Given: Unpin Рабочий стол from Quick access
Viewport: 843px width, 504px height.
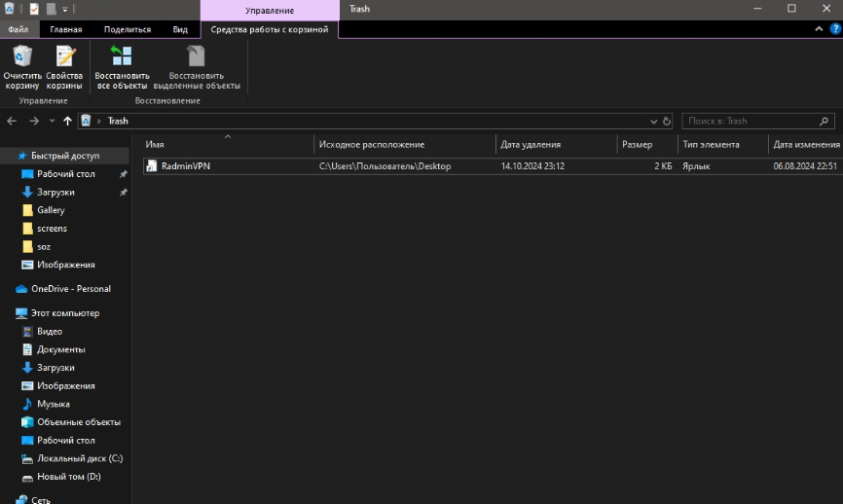Looking at the screenshot, I should (123, 174).
